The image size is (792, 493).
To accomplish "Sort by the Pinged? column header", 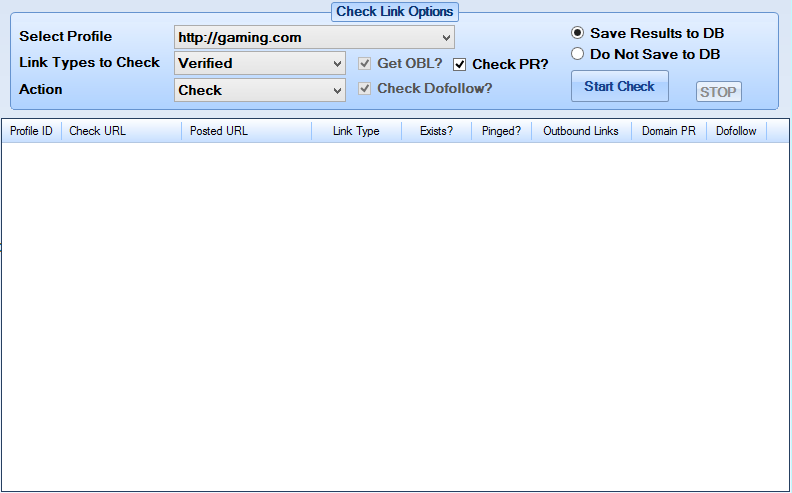I will point(501,131).
